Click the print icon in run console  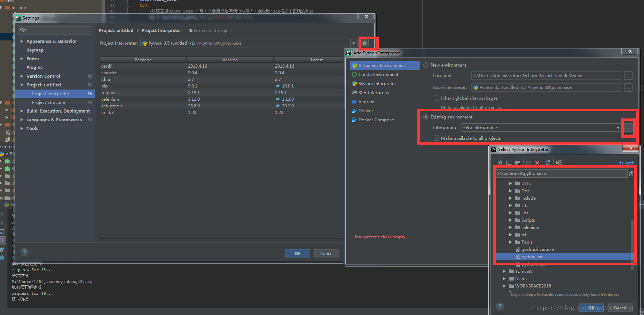pos(2,249)
